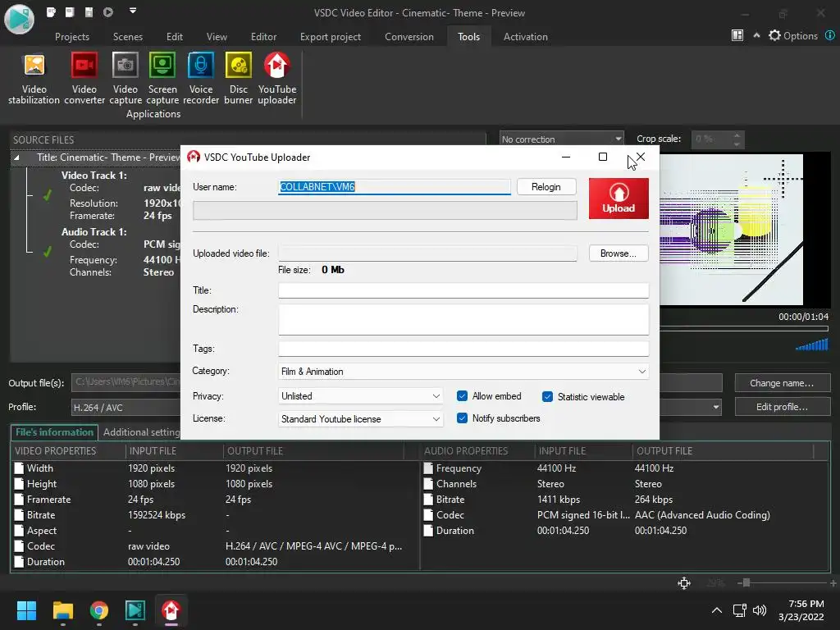Switch to VSDC Video Editor taskbar icon
The image size is (840, 630).
click(135, 610)
